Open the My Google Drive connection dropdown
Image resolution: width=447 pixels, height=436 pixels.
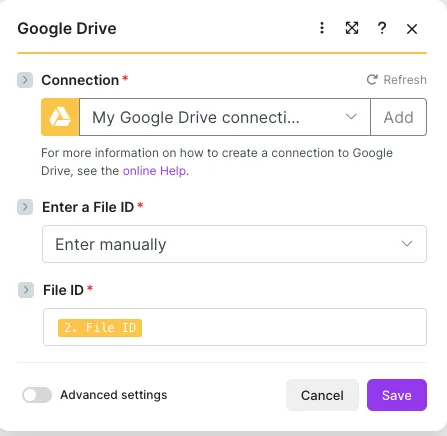(225, 117)
